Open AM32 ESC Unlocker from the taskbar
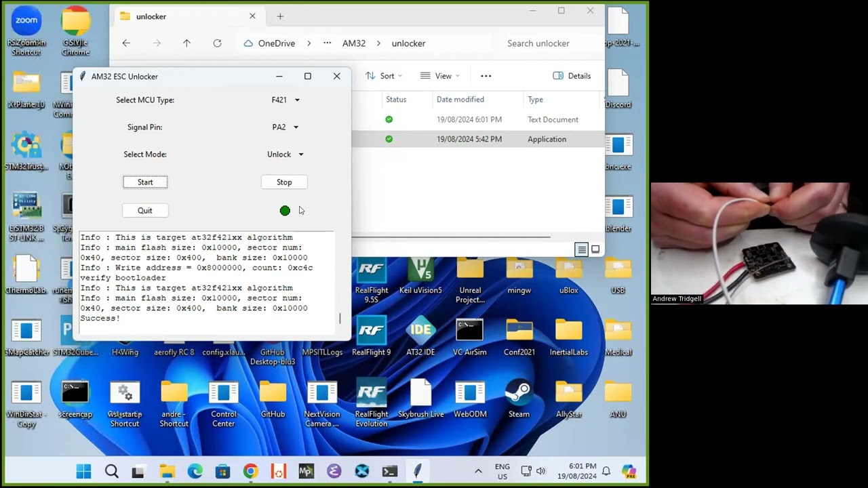868x488 pixels. (417, 470)
